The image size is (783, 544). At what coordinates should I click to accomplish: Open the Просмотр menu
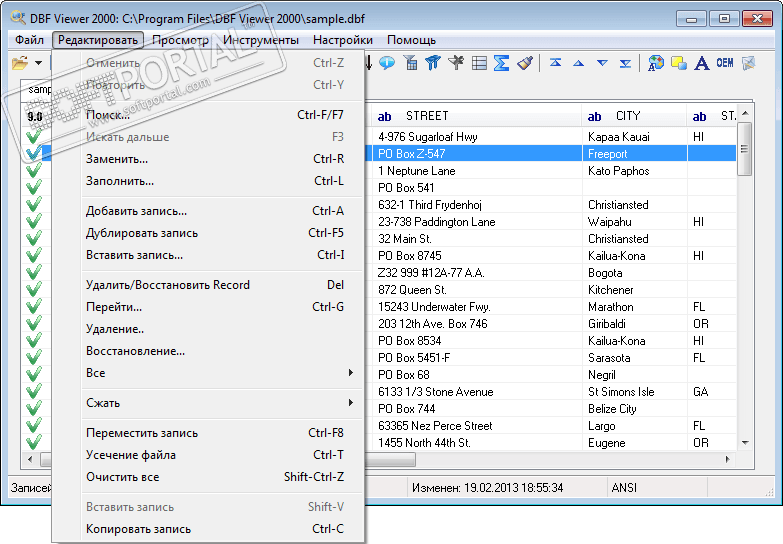click(x=180, y=40)
